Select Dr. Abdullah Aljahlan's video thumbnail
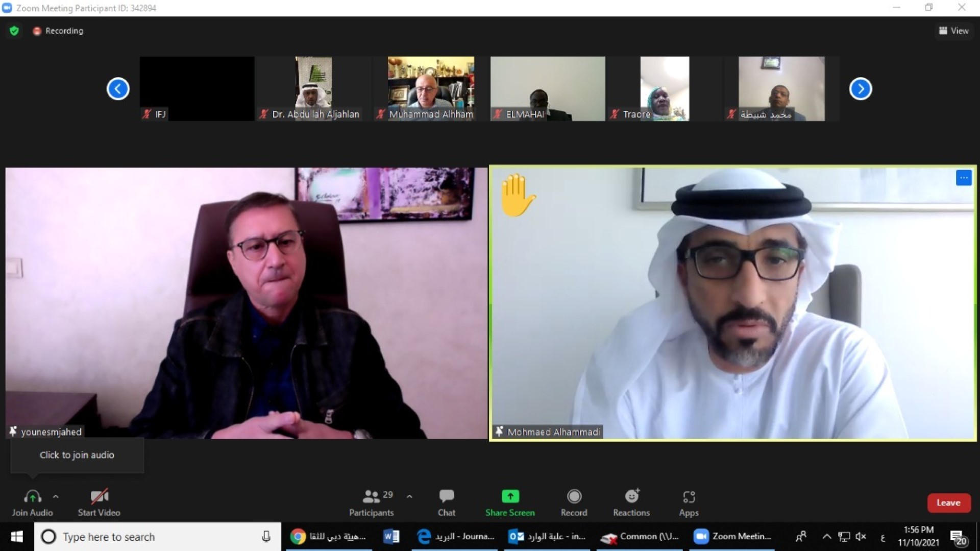The width and height of the screenshot is (980, 551). coord(313,89)
